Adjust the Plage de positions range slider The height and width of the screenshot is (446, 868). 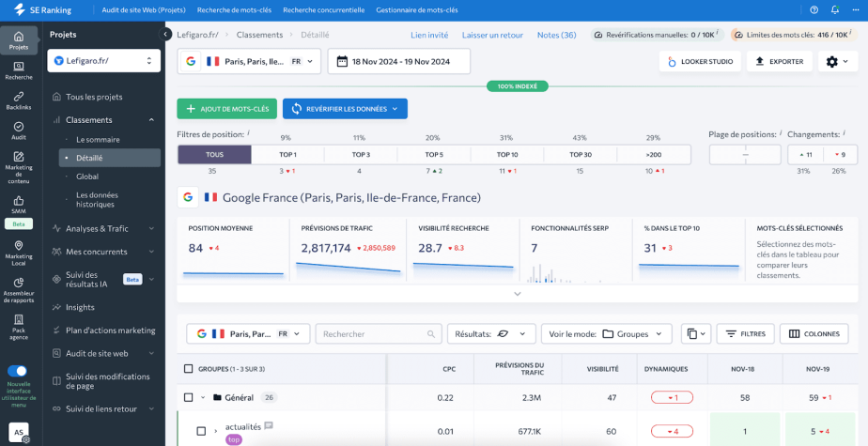[745, 155]
